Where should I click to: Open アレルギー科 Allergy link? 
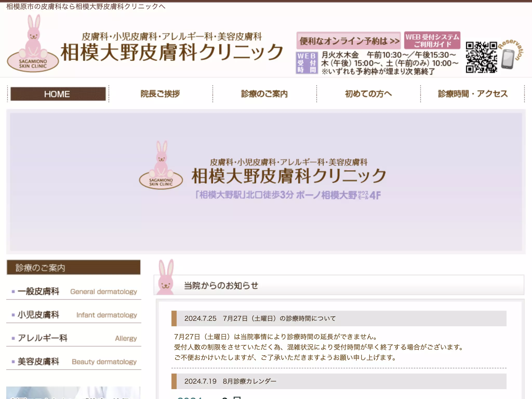click(x=74, y=338)
